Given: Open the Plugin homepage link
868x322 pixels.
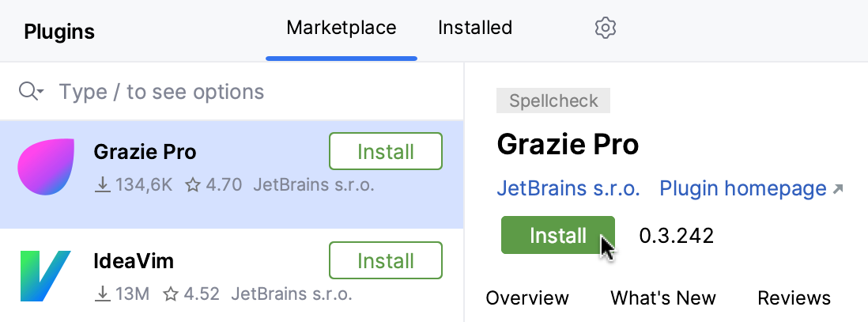Looking at the screenshot, I should tap(743, 190).
